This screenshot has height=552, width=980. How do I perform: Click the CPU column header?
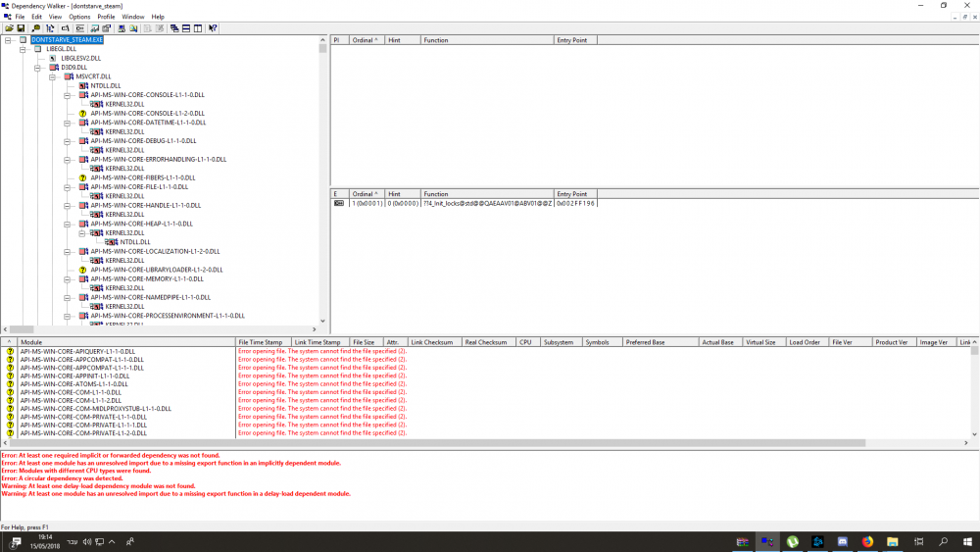point(528,342)
